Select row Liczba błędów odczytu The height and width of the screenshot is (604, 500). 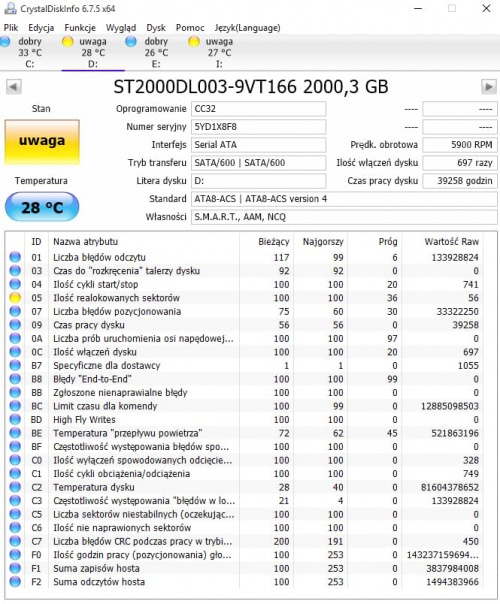click(245, 257)
